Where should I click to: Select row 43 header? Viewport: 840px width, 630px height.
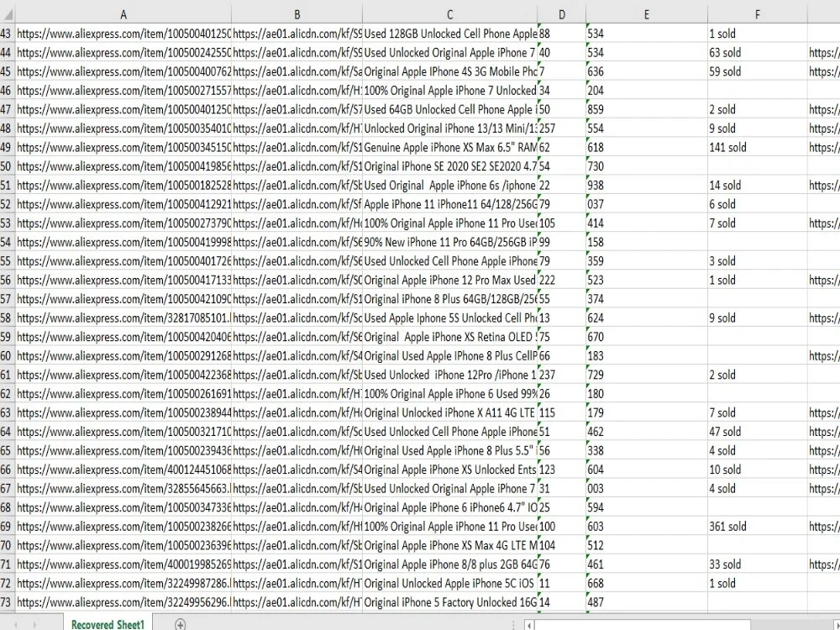coord(7,34)
